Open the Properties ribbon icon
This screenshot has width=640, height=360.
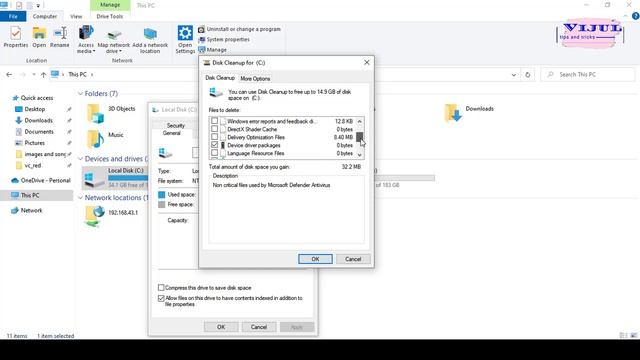(16, 37)
